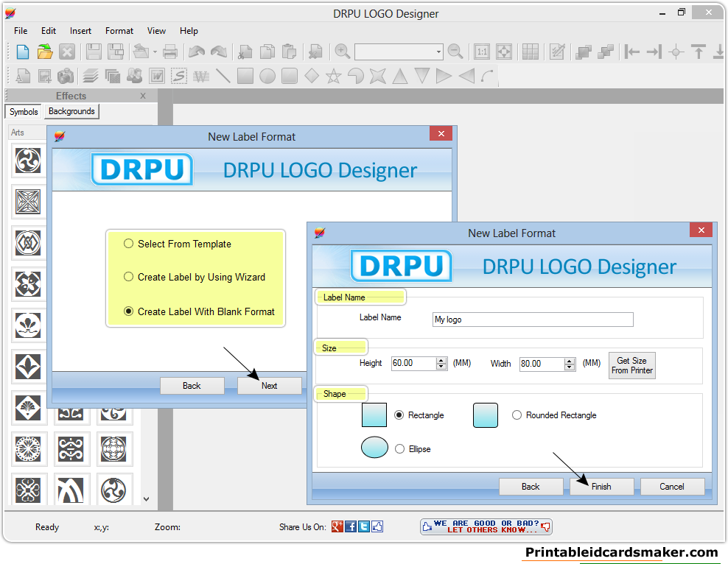Click the Bring to front icon

tap(583, 52)
